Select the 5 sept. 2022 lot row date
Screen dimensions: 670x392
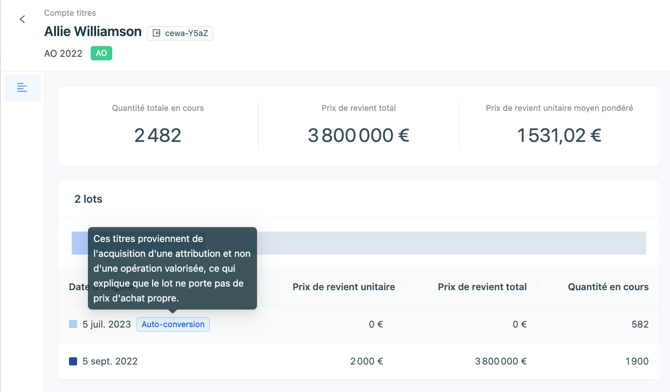click(110, 361)
